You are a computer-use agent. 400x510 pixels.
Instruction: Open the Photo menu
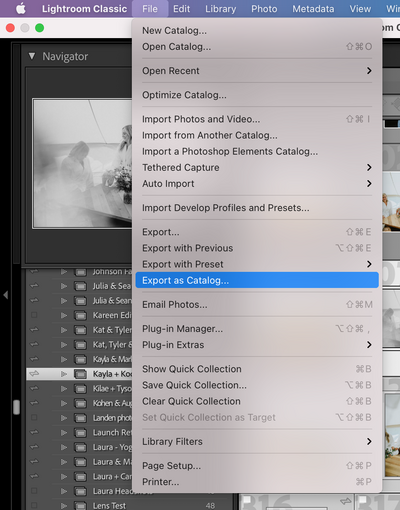[264, 9]
